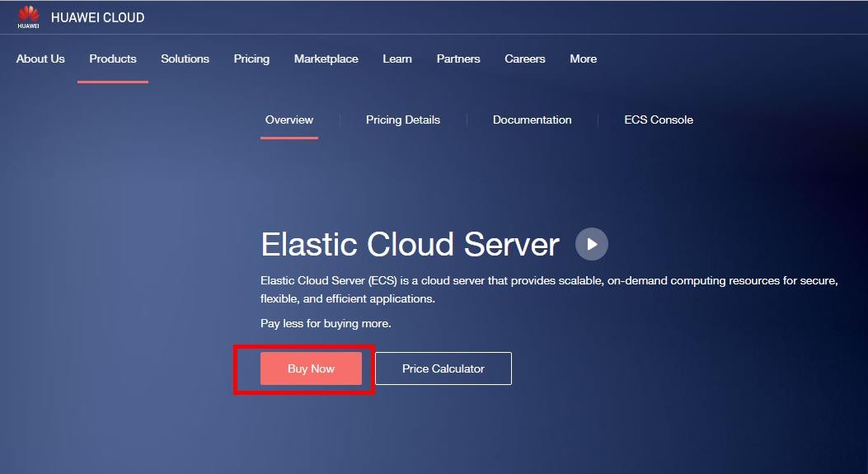This screenshot has height=474, width=868.
Task: Open the Solutions menu
Action: tap(185, 59)
